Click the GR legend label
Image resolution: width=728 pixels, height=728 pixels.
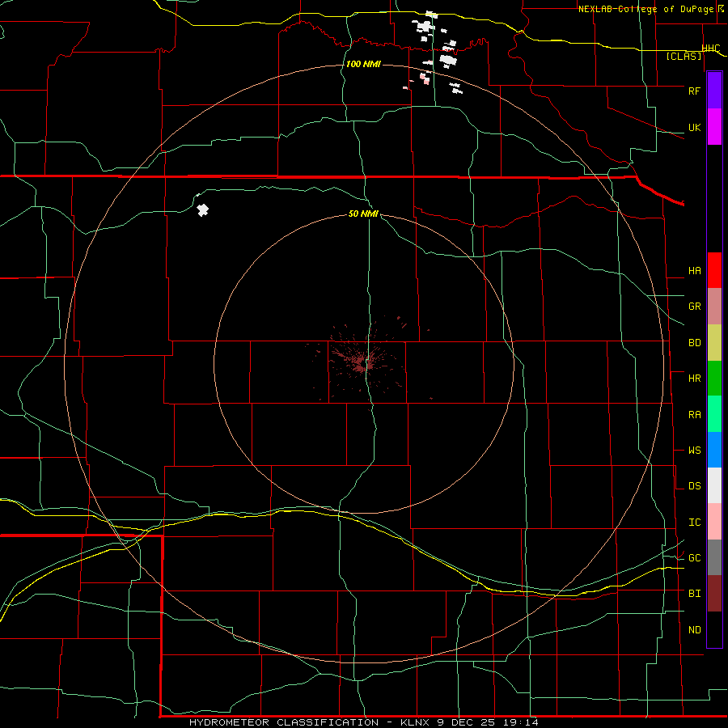(694, 307)
